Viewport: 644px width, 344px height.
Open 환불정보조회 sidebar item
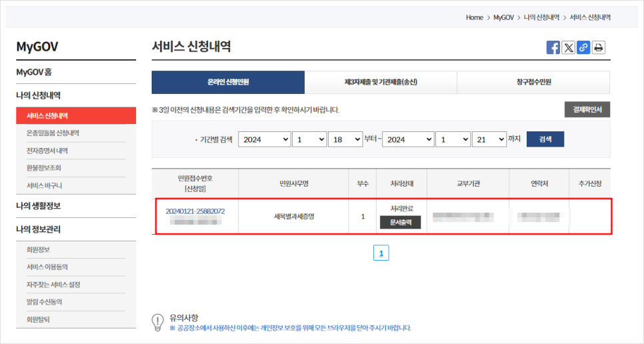coord(44,168)
